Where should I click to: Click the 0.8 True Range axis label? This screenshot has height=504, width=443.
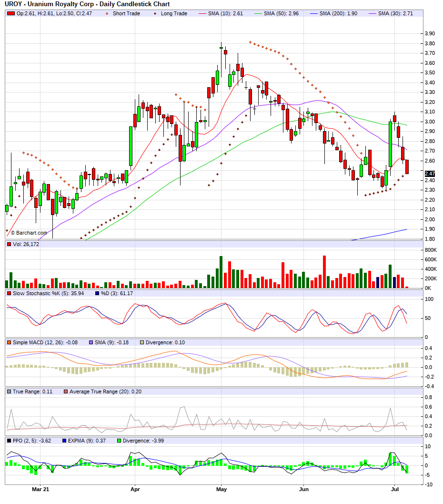pos(429,398)
